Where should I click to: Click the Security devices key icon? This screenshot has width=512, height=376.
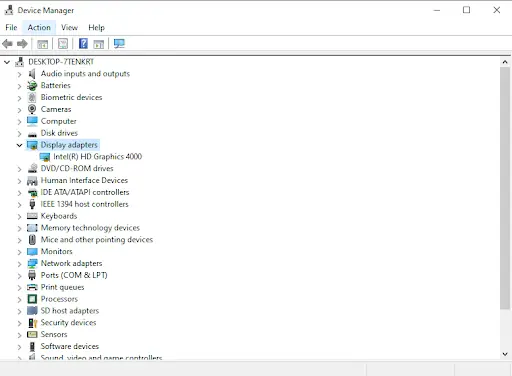tap(32, 323)
